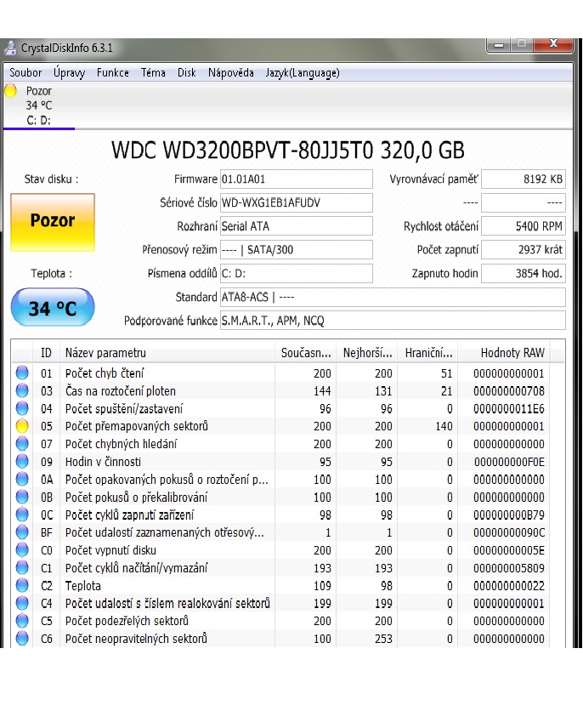
Task: Click yellow warning icon for Počet přemapovaných sektorů
Action: pyautogui.click(x=22, y=426)
